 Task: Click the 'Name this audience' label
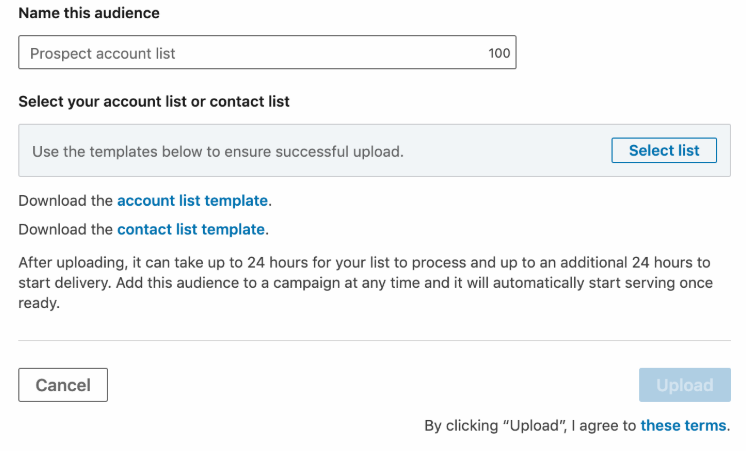coord(89,14)
